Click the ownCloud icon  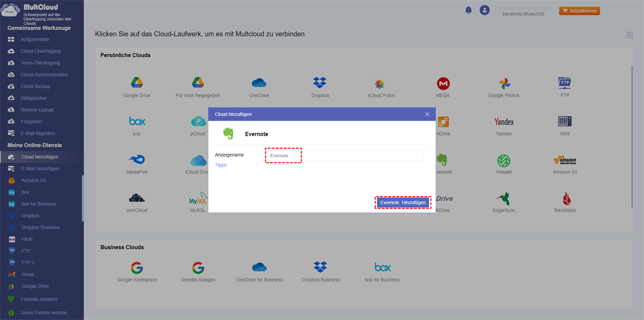(x=137, y=198)
